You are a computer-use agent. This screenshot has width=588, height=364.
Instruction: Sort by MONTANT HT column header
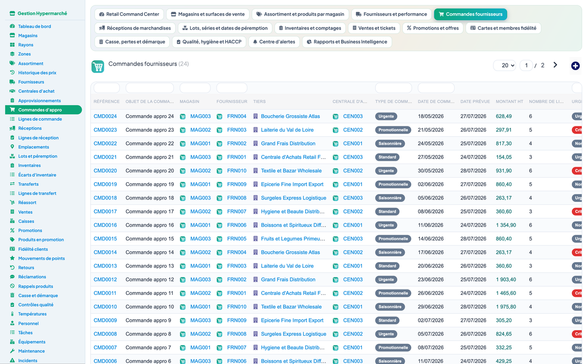click(x=510, y=102)
